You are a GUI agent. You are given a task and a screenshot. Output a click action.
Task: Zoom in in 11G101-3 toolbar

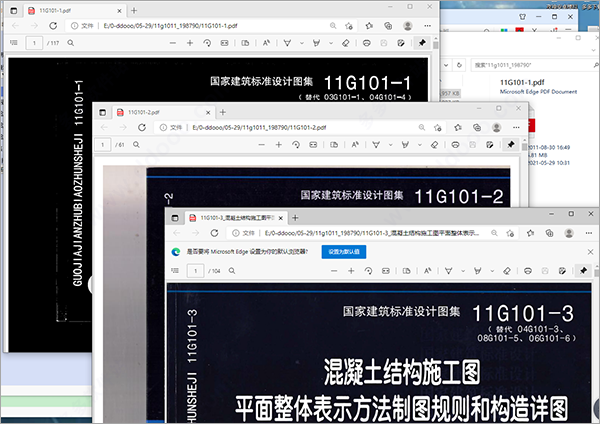351,271
